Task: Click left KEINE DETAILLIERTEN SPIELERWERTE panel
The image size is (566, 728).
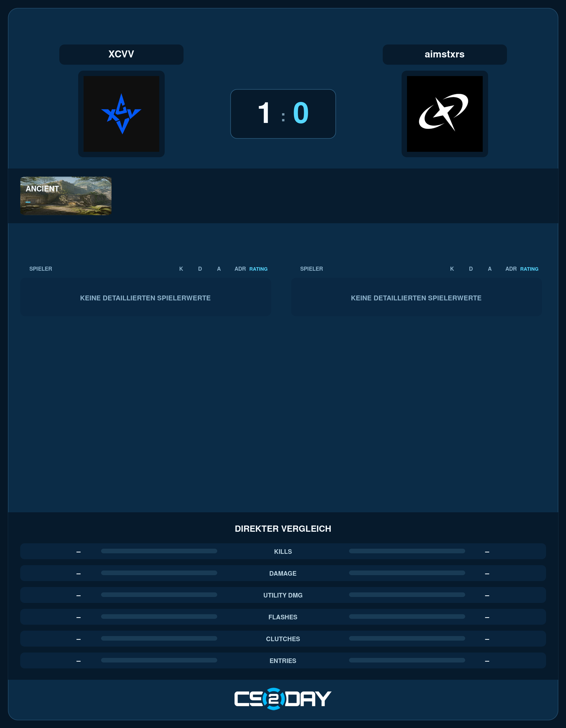Action: pos(145,297)
